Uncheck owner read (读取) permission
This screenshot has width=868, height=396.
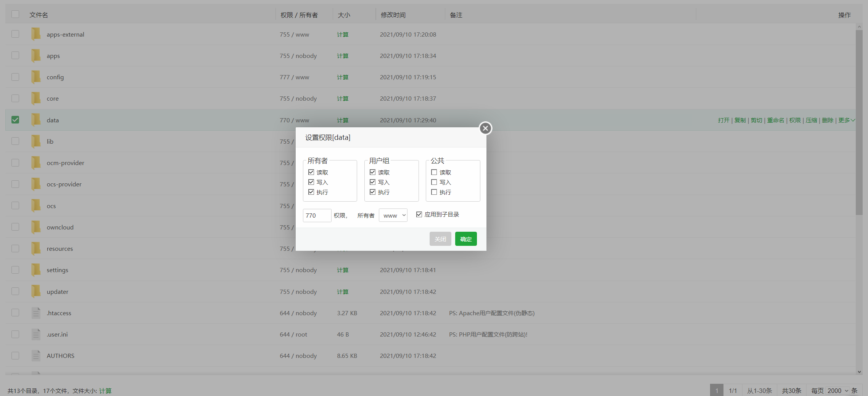(x=311, y=172)
